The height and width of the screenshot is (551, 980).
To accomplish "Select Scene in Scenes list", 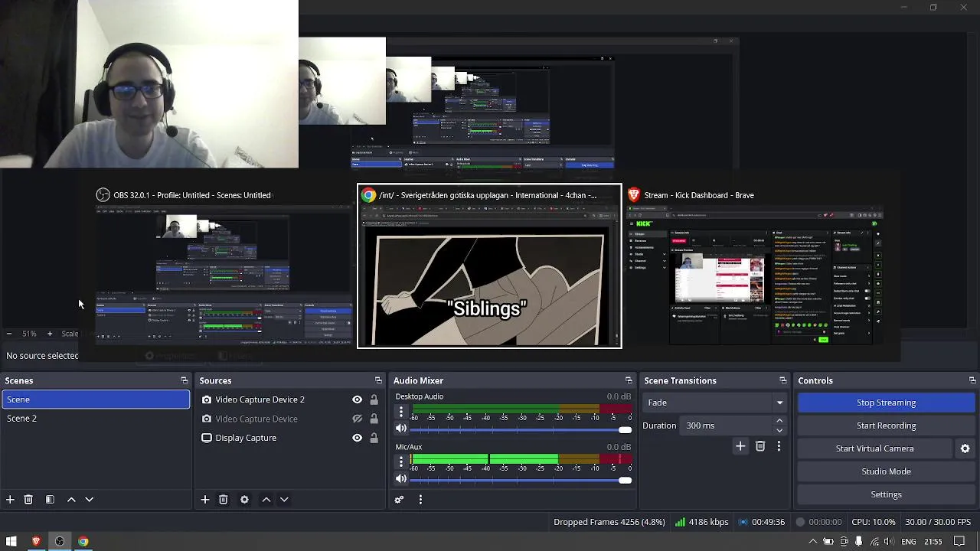I will coord(96,399).
